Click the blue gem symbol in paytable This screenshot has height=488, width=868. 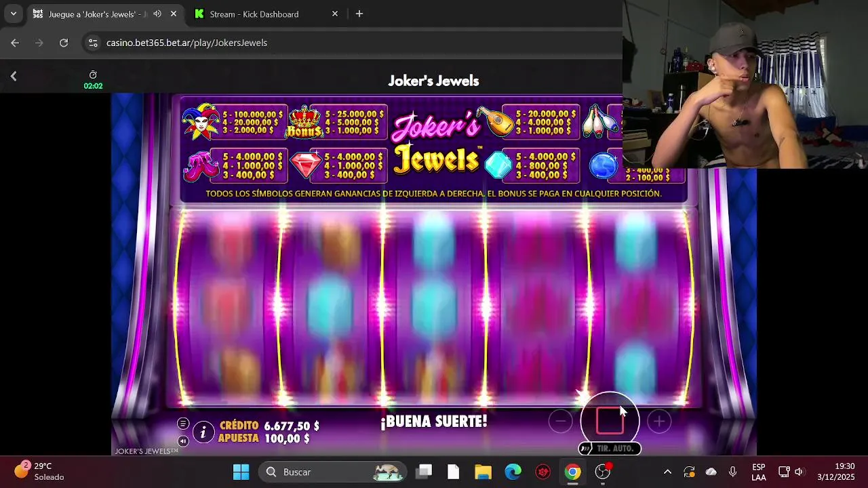tap(604, 165)
